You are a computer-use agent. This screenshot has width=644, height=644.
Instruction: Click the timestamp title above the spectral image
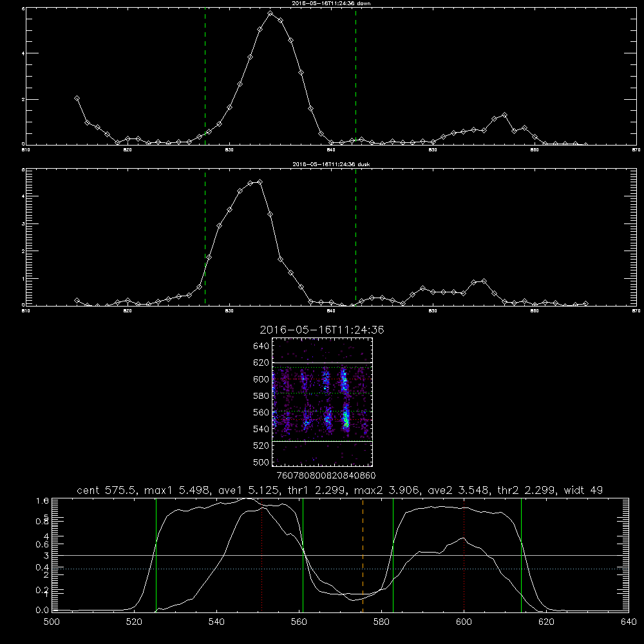322,330
